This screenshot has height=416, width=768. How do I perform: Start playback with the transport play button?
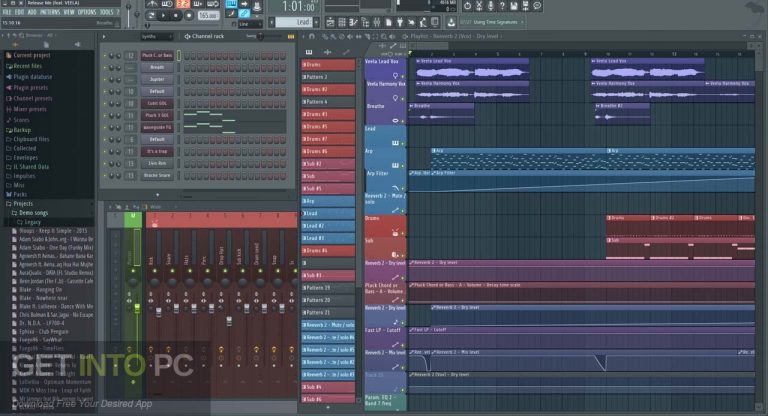(164, 16)
